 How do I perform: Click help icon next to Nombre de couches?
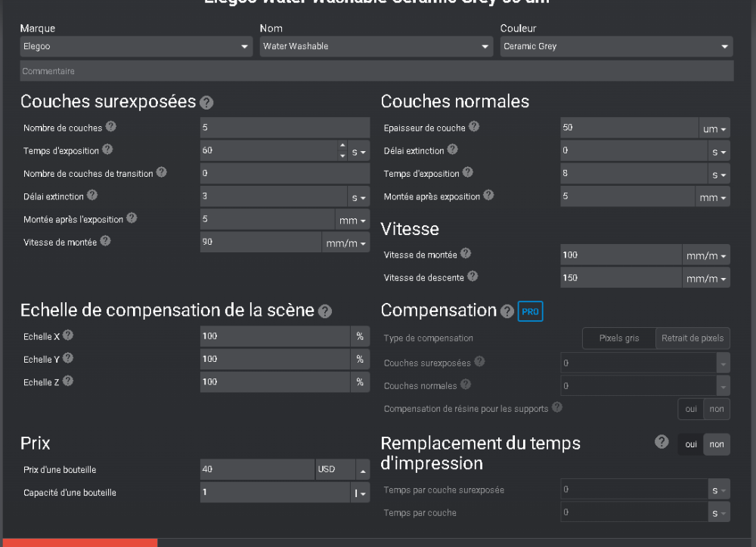point(111,127)
